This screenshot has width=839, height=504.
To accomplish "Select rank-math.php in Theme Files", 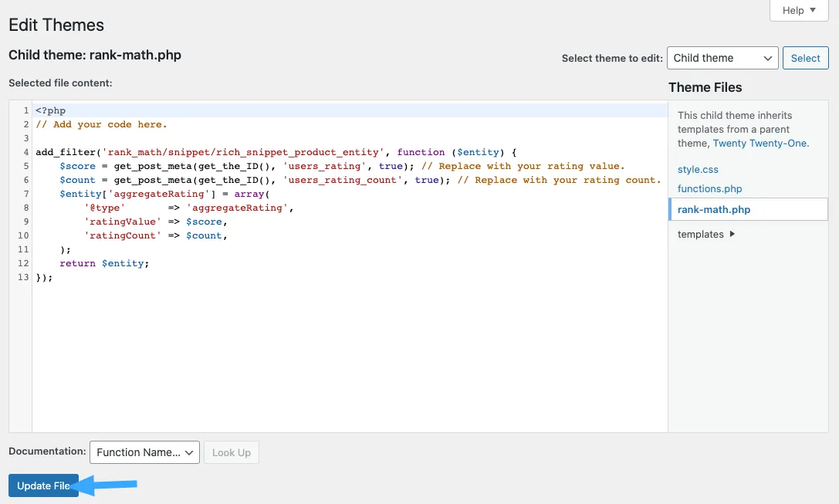I will [748, 210].
